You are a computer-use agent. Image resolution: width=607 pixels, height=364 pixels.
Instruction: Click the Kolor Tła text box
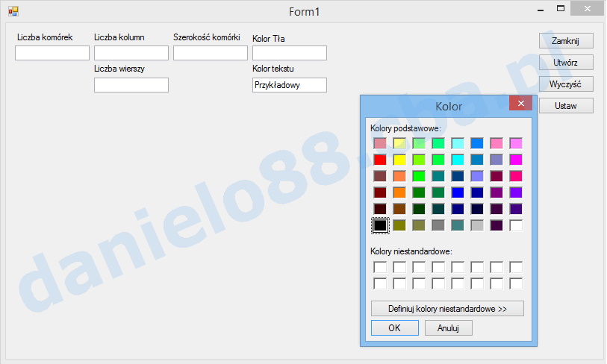pos(290,53)
